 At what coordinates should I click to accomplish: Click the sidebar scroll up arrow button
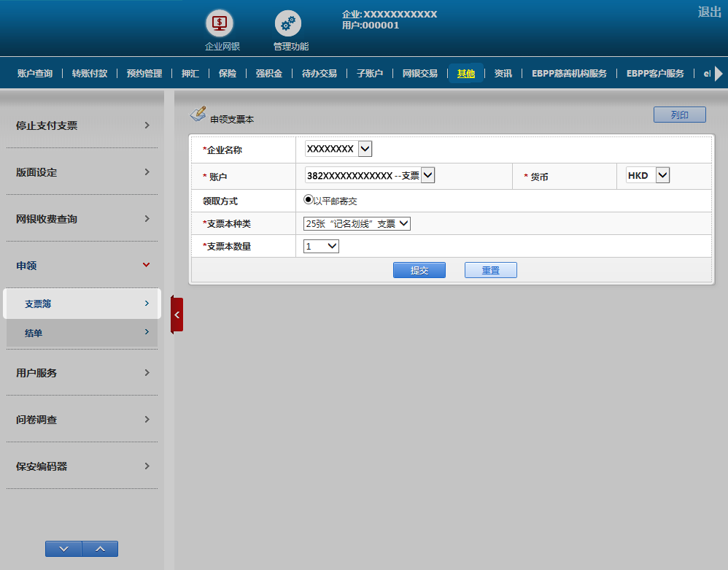(x=100, y=549)
